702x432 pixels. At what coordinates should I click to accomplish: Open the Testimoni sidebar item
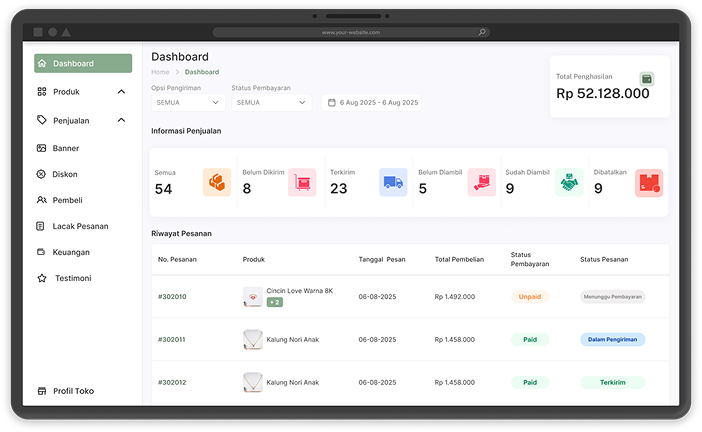coord(73,278)
